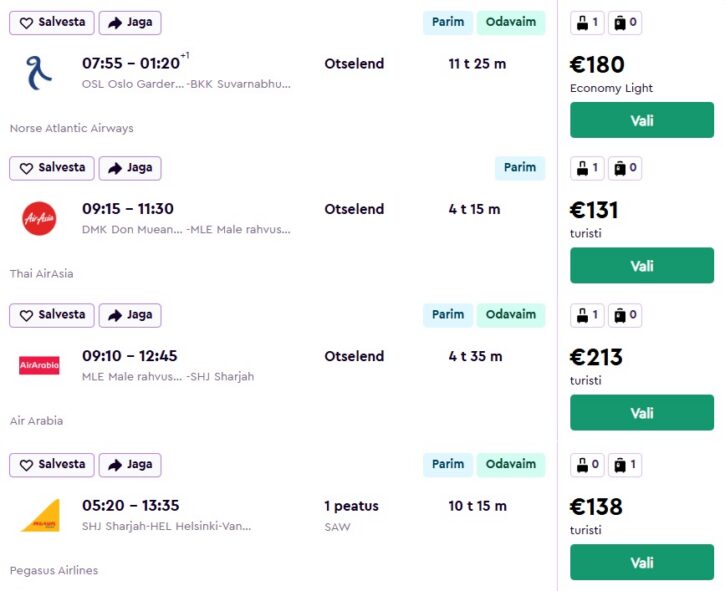The image size is (725, 591).
Task: Pick the €138 Pegasus flight with Vali
Action: (641, 562)
